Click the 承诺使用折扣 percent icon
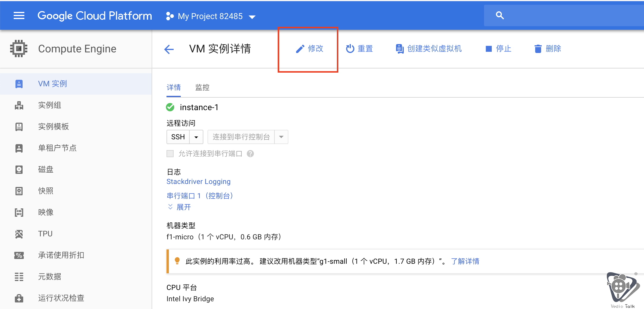 point(19,255)
